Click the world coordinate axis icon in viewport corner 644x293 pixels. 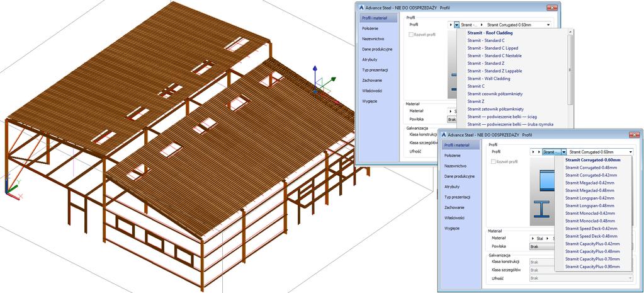13,187
